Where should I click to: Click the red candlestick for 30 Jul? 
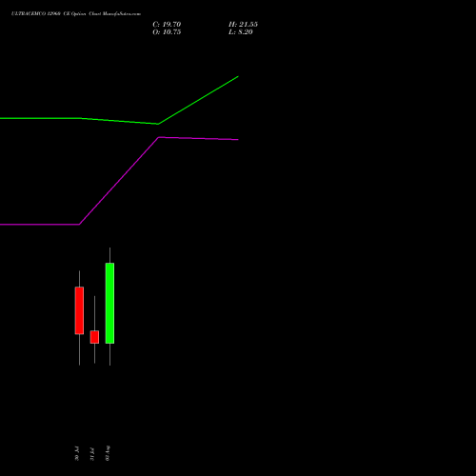(79, 310)
